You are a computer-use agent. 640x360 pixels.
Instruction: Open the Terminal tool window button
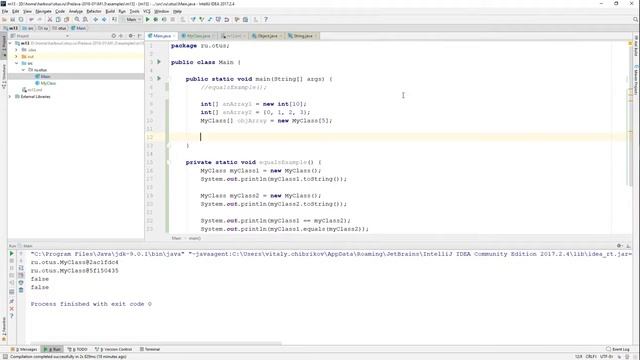tap(150, 349)
